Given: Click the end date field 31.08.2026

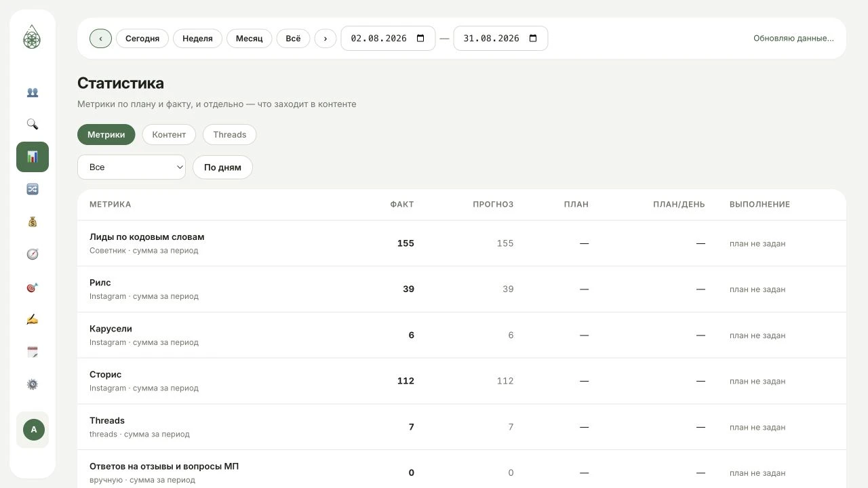Looking at the screenshot, I should (500, 39).
